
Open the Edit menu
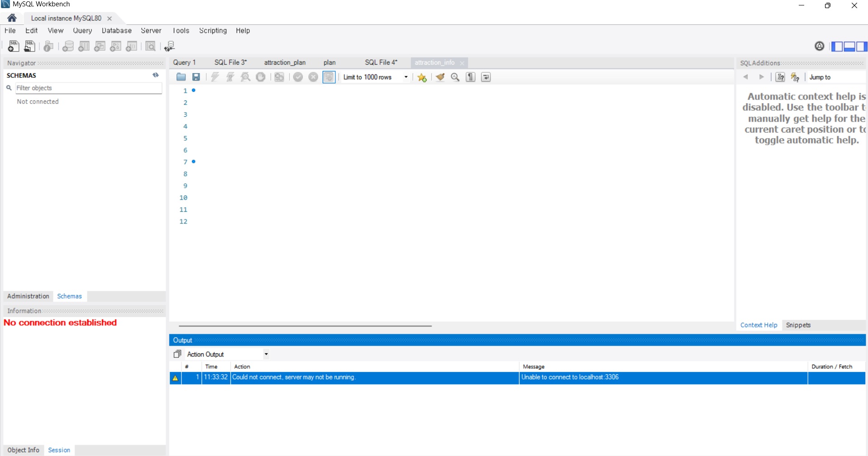pos(31,31)
